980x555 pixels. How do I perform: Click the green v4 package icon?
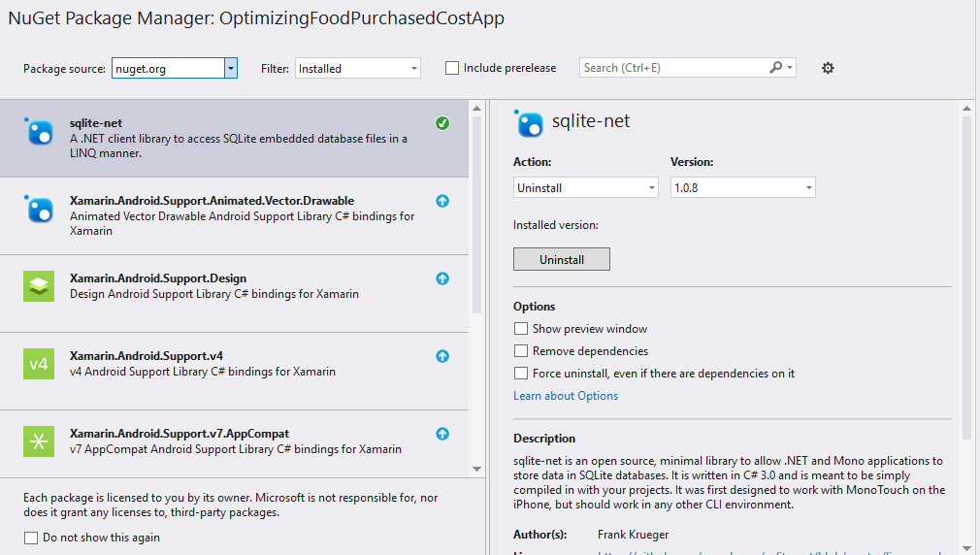point(39,364)
